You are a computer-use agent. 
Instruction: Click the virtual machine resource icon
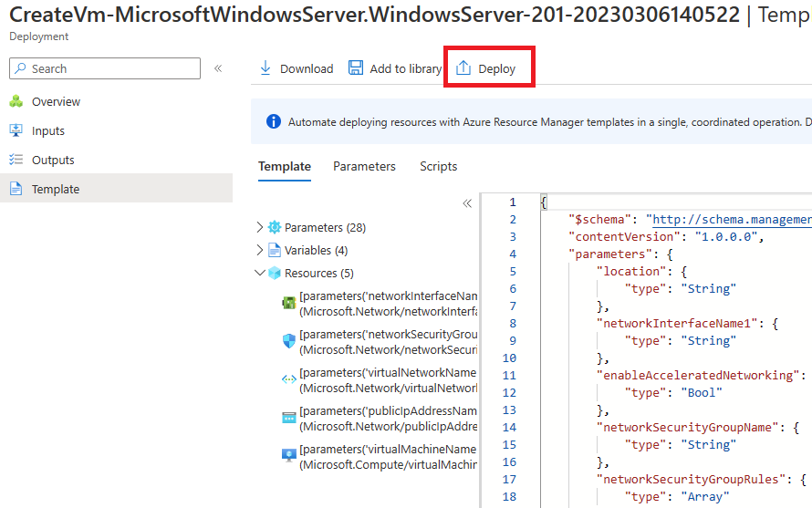(x=289, y=455)
